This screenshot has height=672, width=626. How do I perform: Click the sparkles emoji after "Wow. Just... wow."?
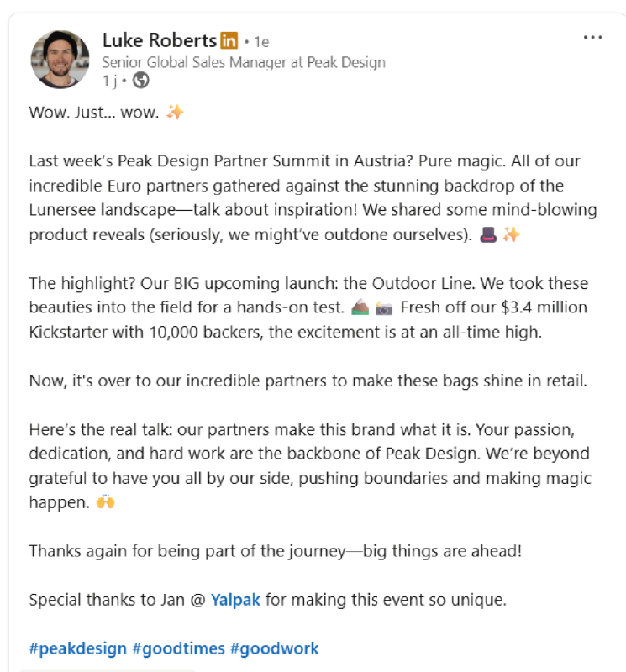(x=175, y=112)
